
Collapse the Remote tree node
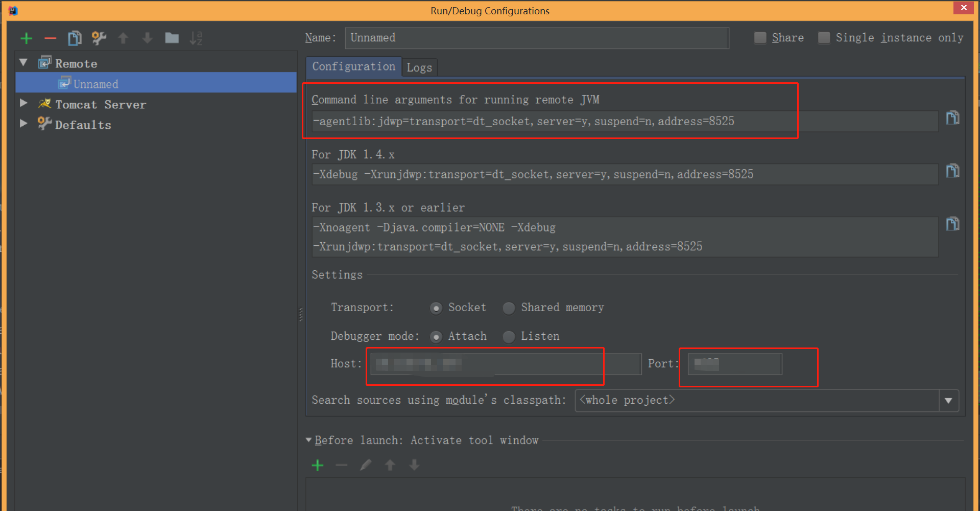pos(23,62)
